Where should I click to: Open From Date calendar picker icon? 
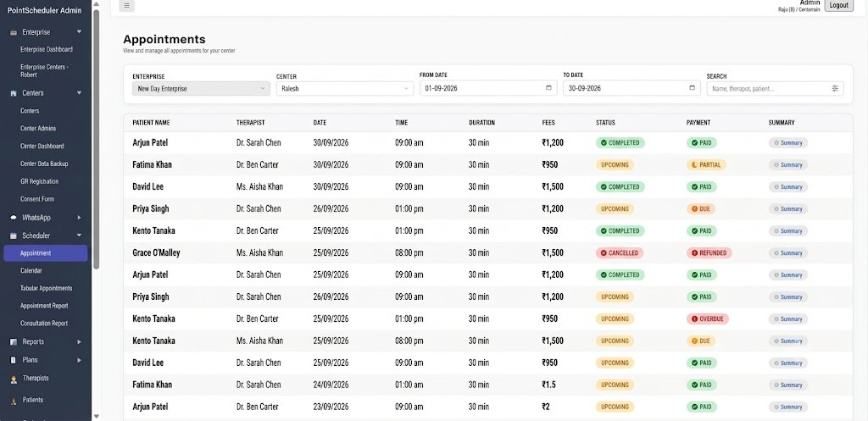tap(548, 88)
